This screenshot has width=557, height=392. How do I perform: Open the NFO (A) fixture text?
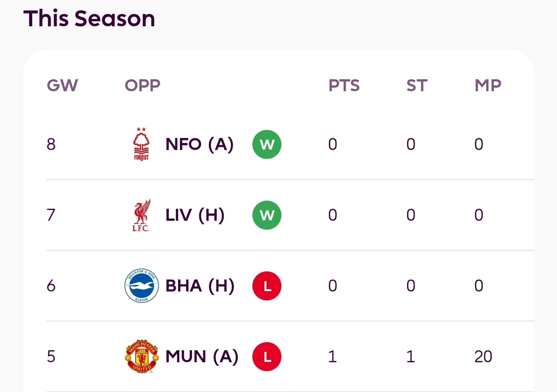click(x=199, y=144)
